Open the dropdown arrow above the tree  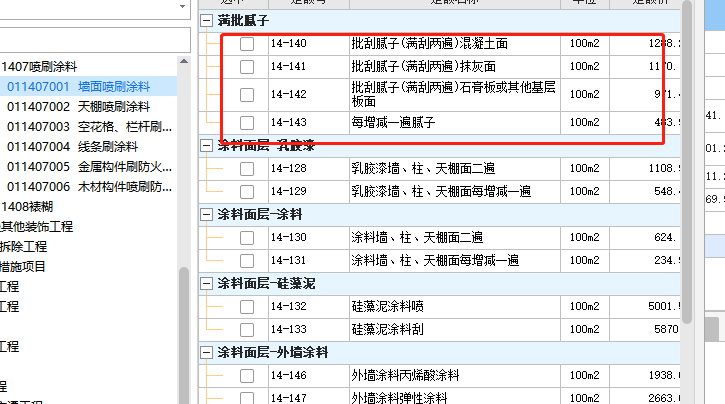pos(182,6)
